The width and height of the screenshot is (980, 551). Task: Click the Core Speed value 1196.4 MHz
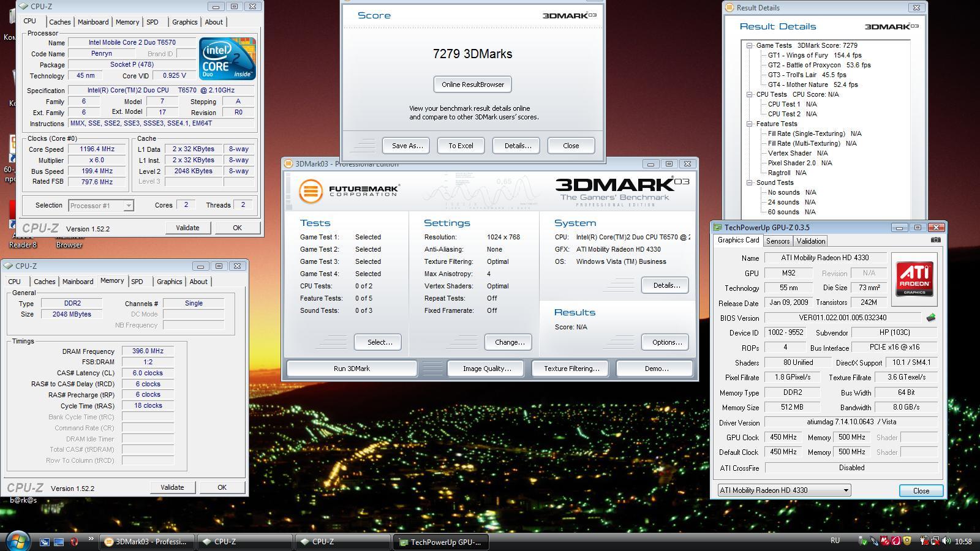click(97, 149)
